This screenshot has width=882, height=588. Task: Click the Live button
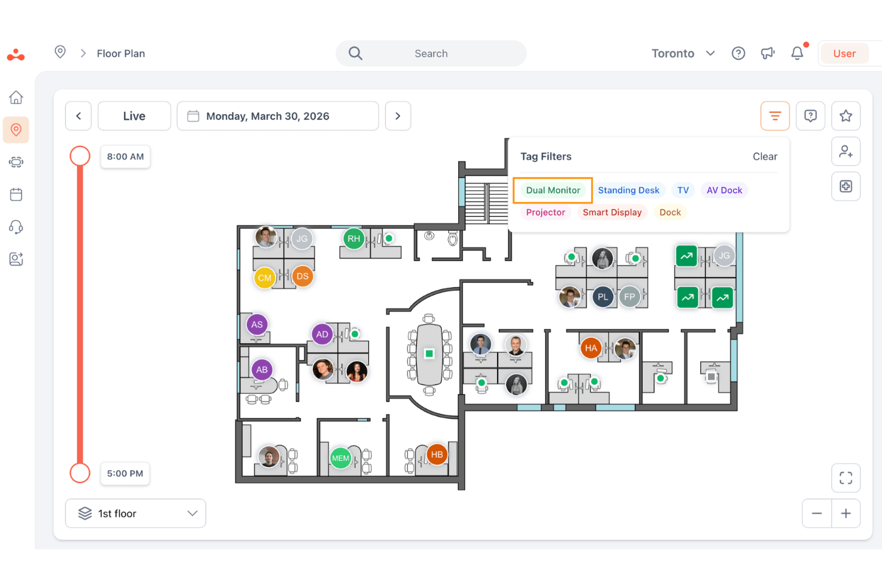134,116
